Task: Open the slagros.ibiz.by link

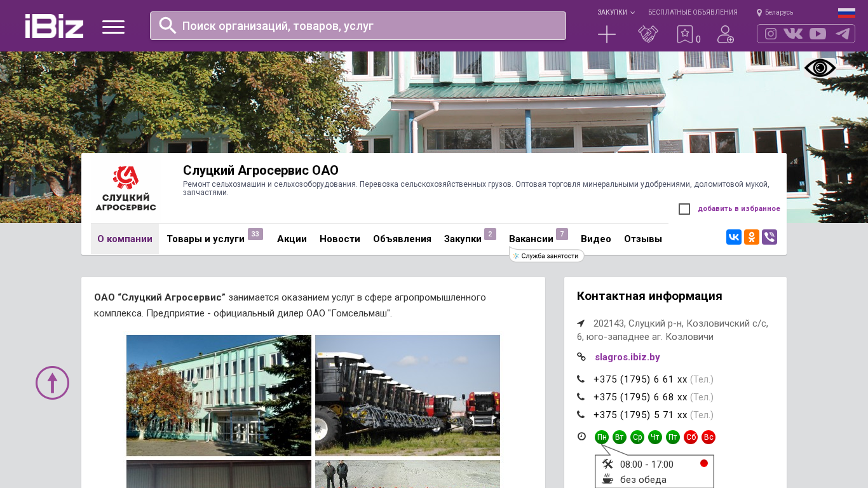Action: point(627,357)
